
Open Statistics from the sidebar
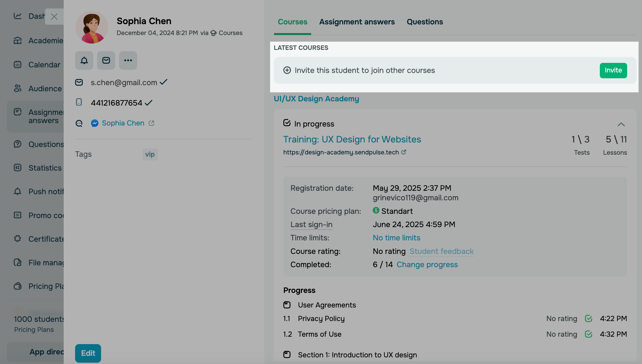pyautogui.click(x=45, y=168)
